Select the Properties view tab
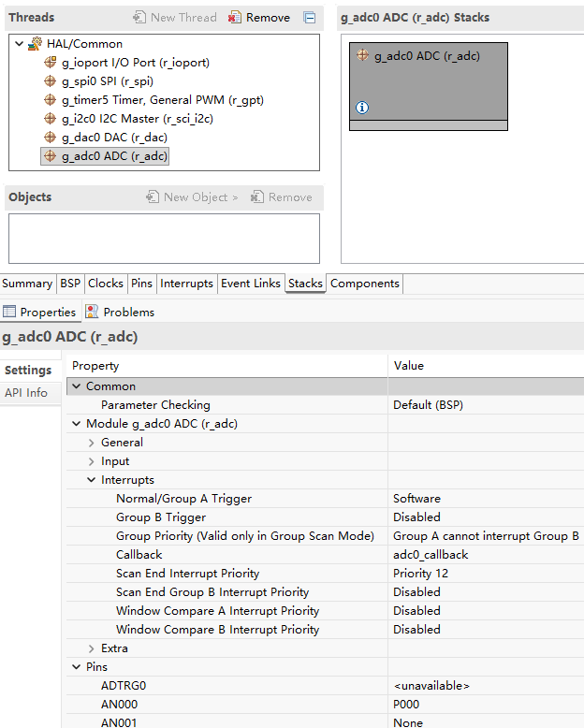The height and width of the screenshot is (728, 584). [x=40, y=312]
